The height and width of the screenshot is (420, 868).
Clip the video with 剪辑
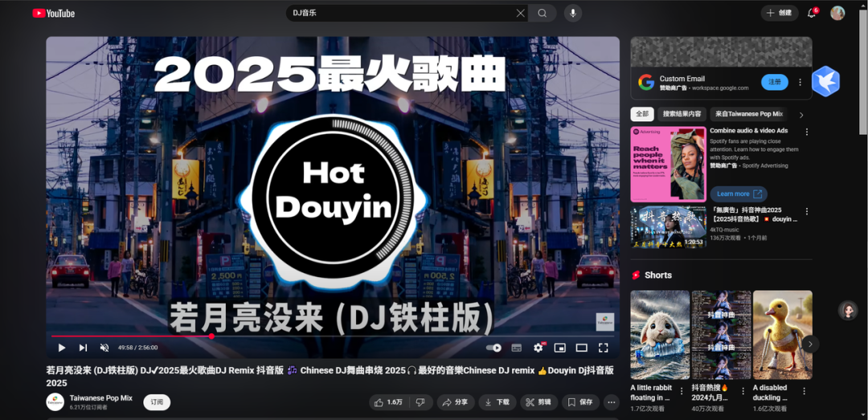(538, 402)
